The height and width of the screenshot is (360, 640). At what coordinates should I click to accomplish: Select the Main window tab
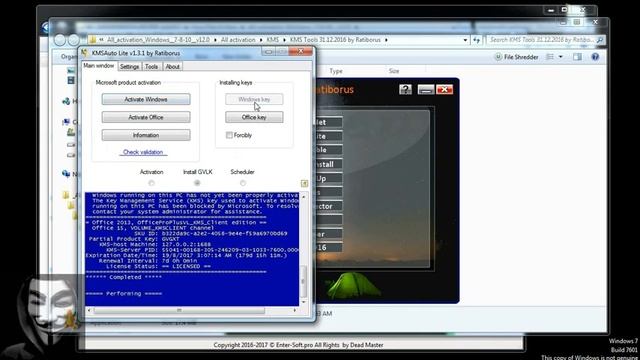(99, 66)
